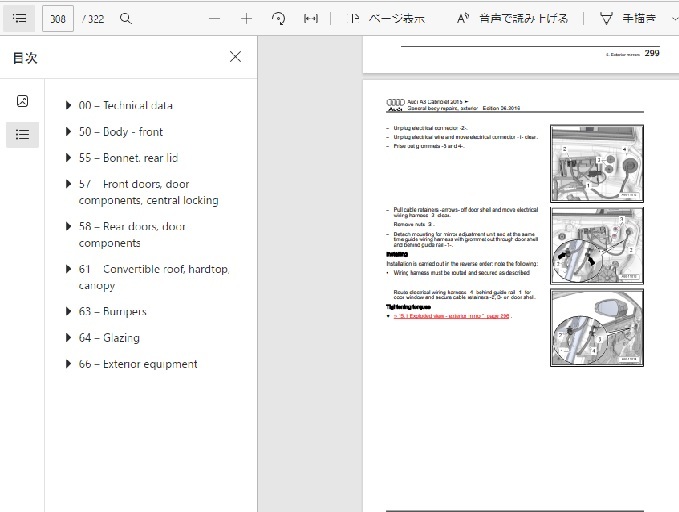Follow the red Exploded view exterior mirror link
This screenshot has width=679, height=512.
451,316
